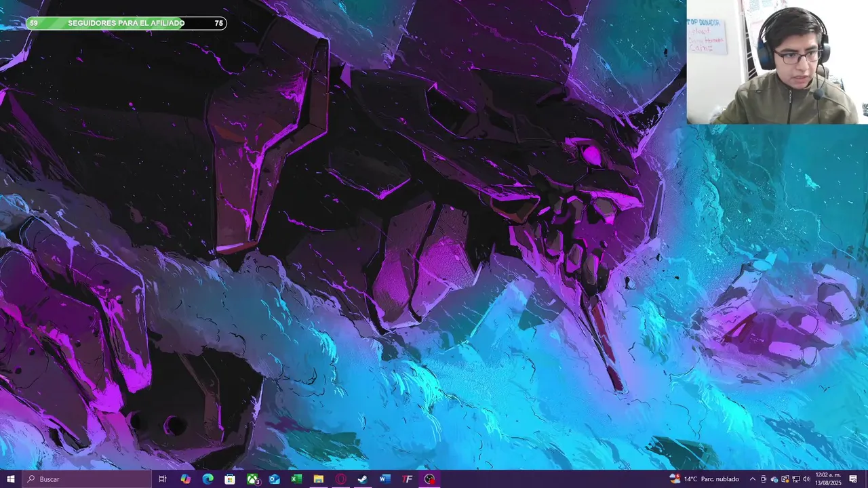The width and height of the screenshot is (868, 488).
Task: Open Microsoft Store from taskbar
Action: pos(230,479)
